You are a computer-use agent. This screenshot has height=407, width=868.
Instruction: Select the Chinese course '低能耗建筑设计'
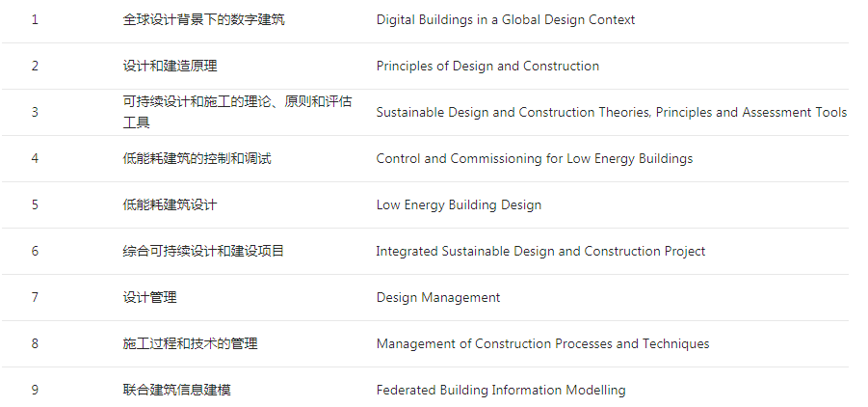coord(170,205)
